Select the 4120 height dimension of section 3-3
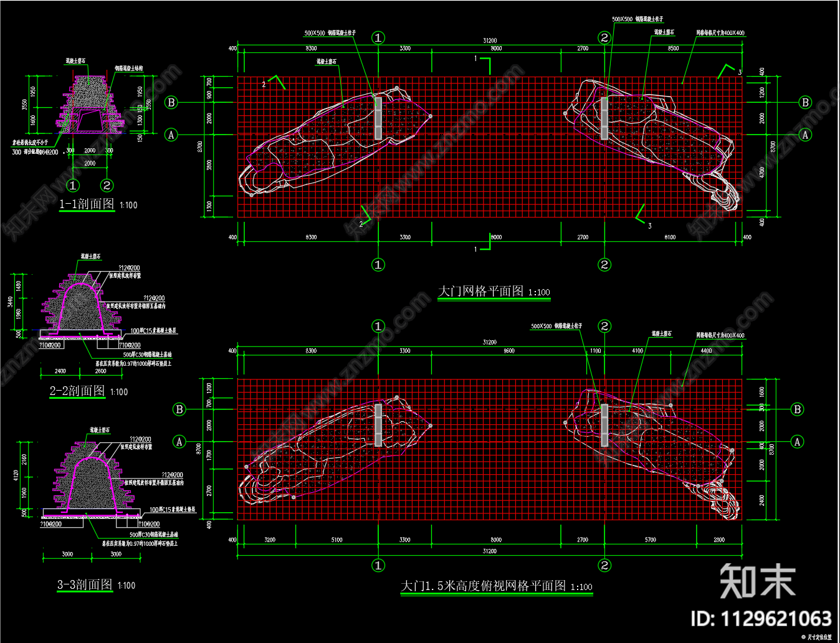The width and height of the screenshot is (840, 643). tap(16, 475)
